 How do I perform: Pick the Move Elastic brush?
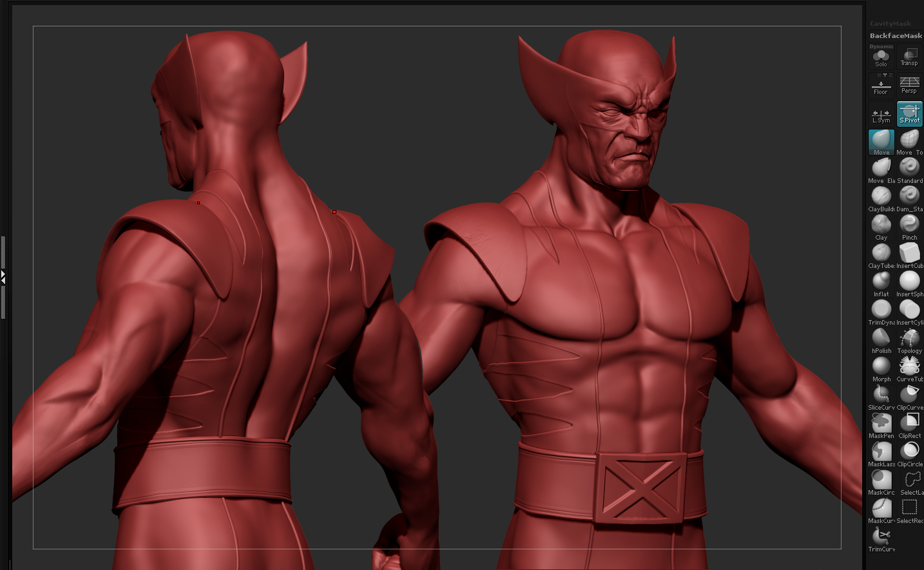881,171
